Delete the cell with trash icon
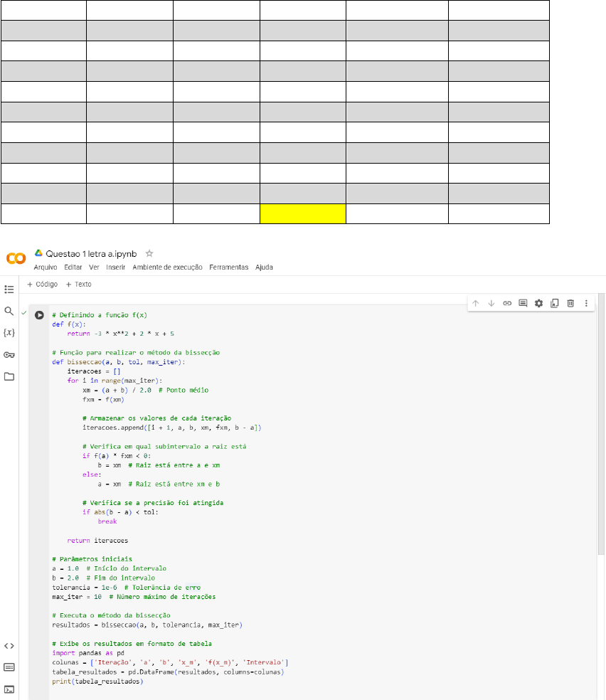 pyautogui.click(x=570, y=303)
